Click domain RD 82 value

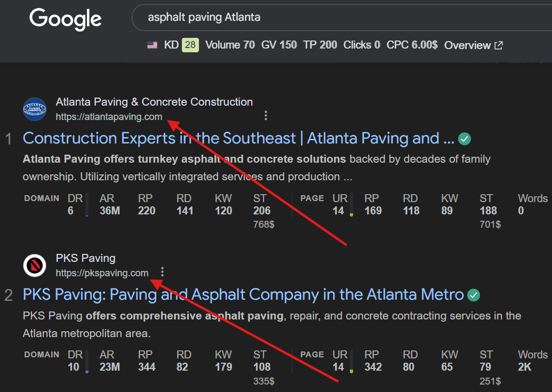pos(182,367)
